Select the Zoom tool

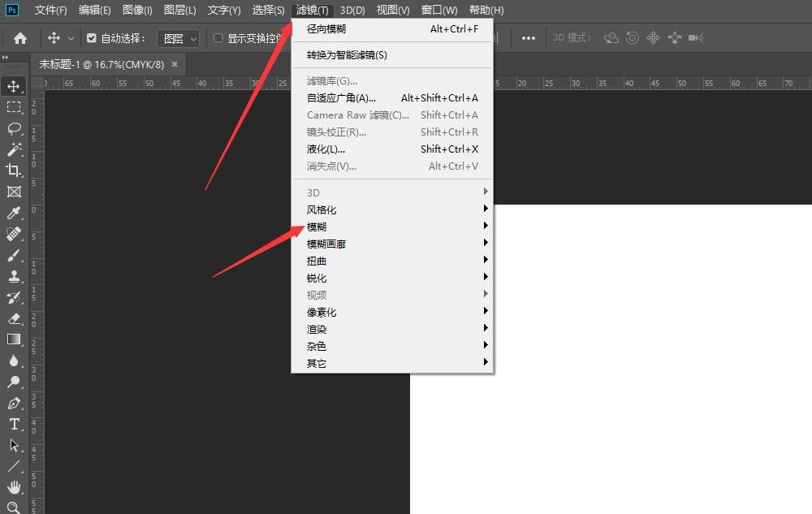13,508
